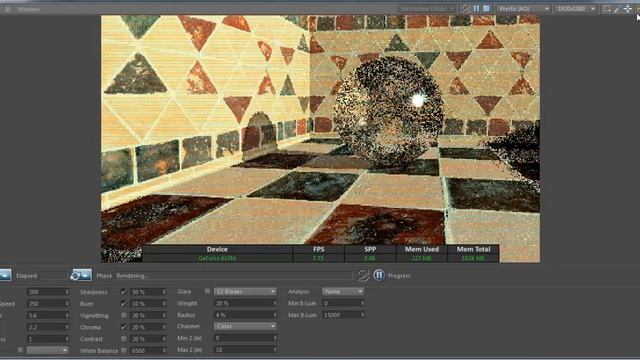Viewport: 640px width, 360px height.
Task: Click the Radius 4 % field
Action: pyautogui.click(x=245, y=315)
